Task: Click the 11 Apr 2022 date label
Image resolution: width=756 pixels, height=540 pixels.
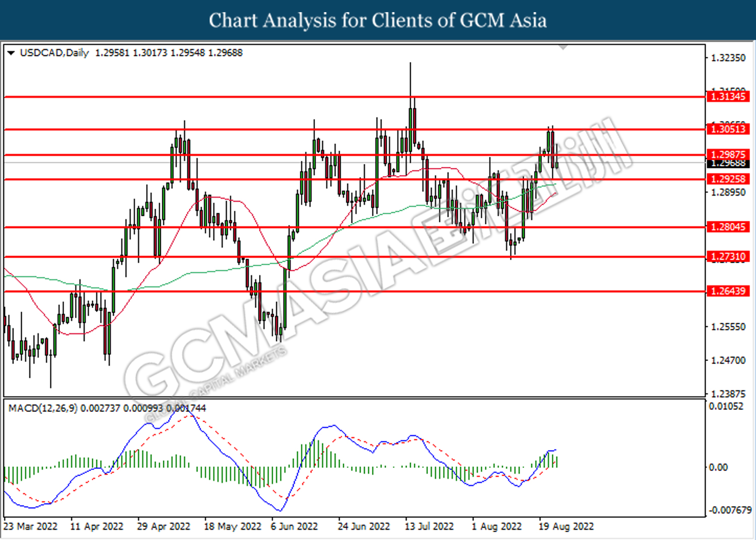Action: (97, 526)
